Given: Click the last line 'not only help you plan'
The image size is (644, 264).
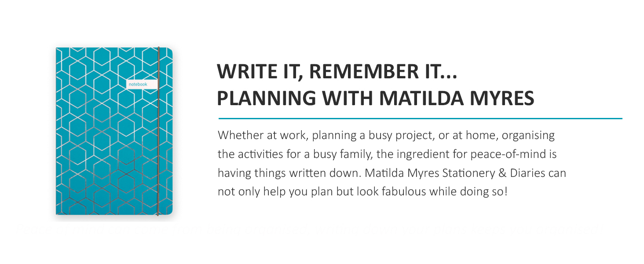Looking at the screenshot, I should coord(362,192).
